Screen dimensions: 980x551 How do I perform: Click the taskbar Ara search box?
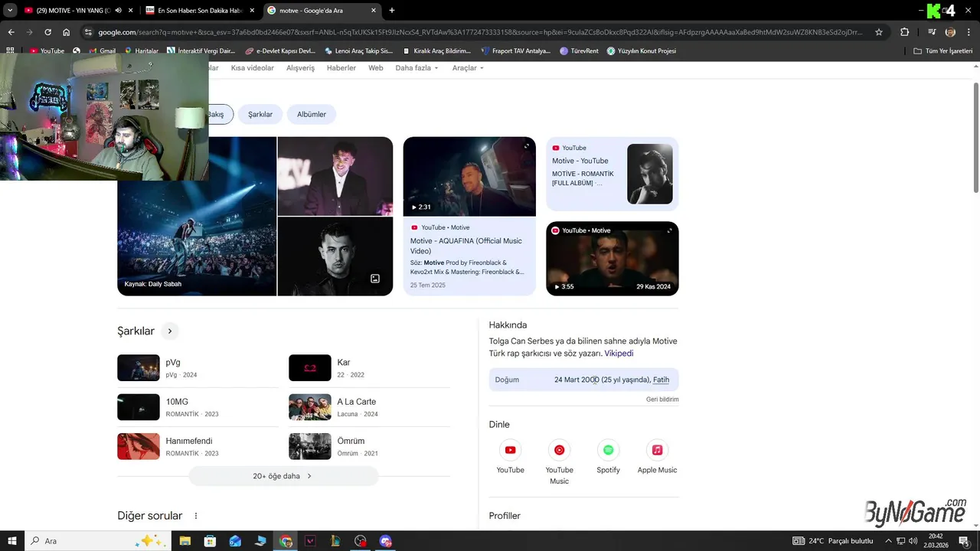click(98, 541)
